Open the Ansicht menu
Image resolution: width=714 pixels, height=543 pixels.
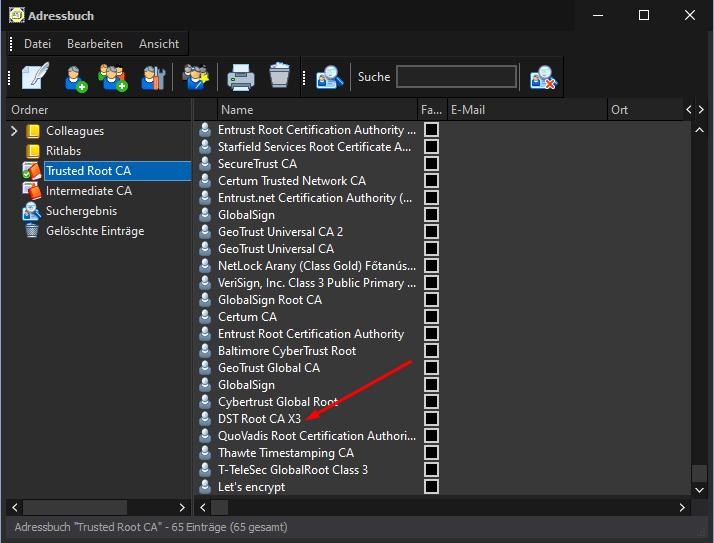click(159, 44)
